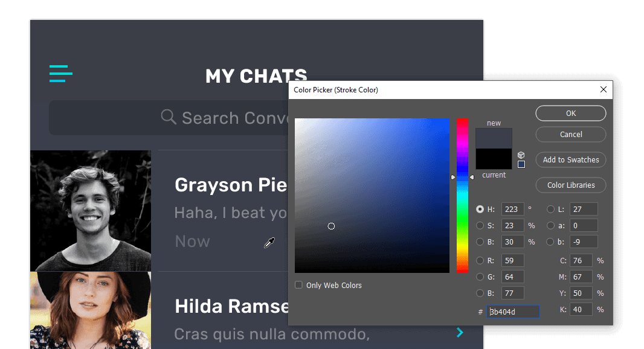Enable Only Web Colors checkbox
Image resolution: width=644 pixels, height=349 pixels.
coord(298,285)
